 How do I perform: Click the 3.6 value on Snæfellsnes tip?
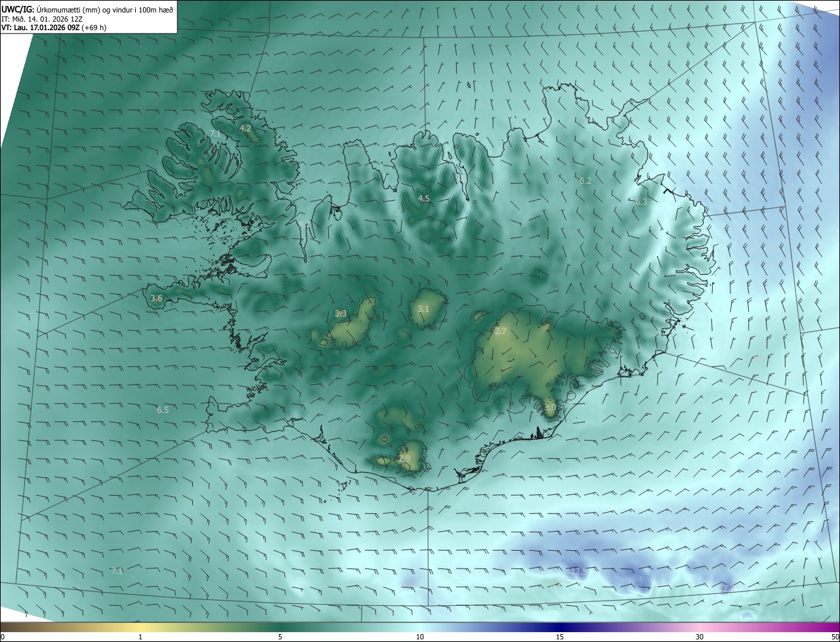coord(156,299)
